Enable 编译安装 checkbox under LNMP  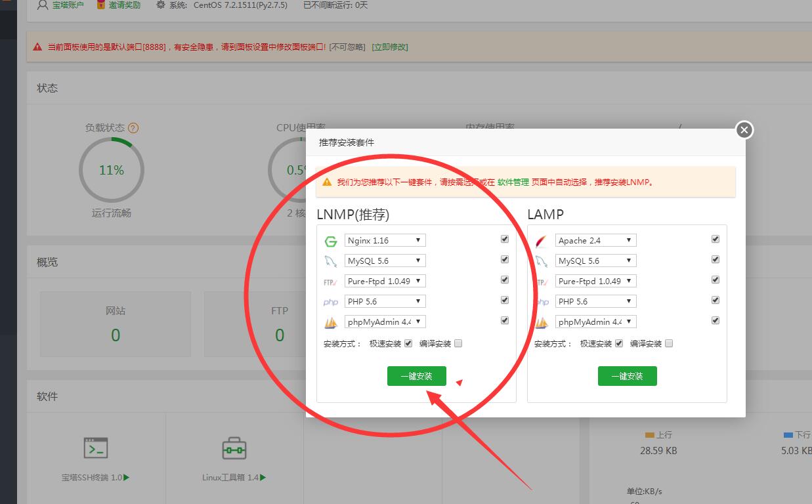tap(458, 343)
